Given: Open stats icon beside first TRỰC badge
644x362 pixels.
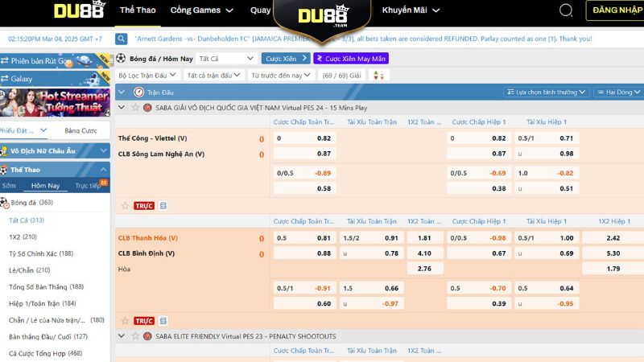Looking at the screenshot, I should click(163, 206).
